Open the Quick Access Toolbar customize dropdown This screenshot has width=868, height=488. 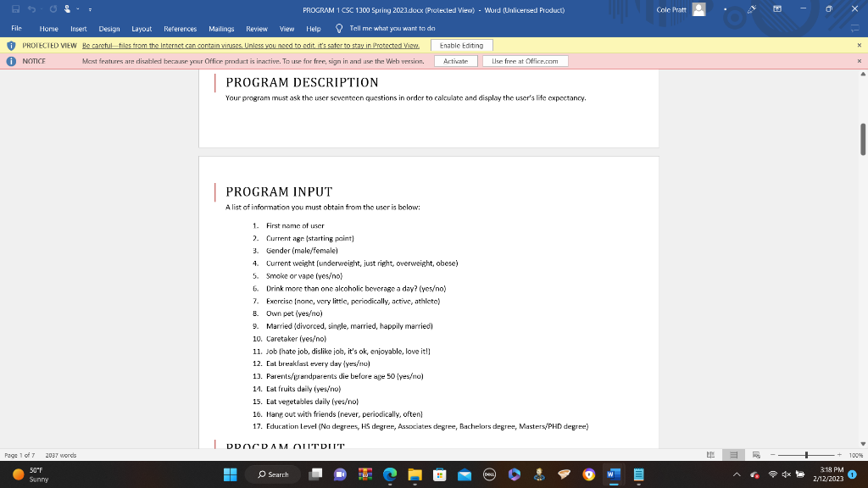[x=90, y=8]
